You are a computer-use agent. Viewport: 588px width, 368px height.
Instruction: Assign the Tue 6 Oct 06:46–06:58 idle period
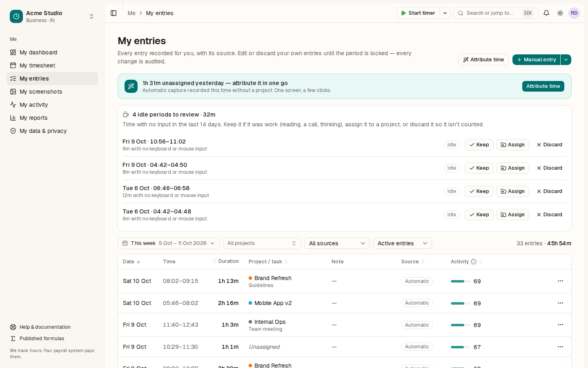512,191
